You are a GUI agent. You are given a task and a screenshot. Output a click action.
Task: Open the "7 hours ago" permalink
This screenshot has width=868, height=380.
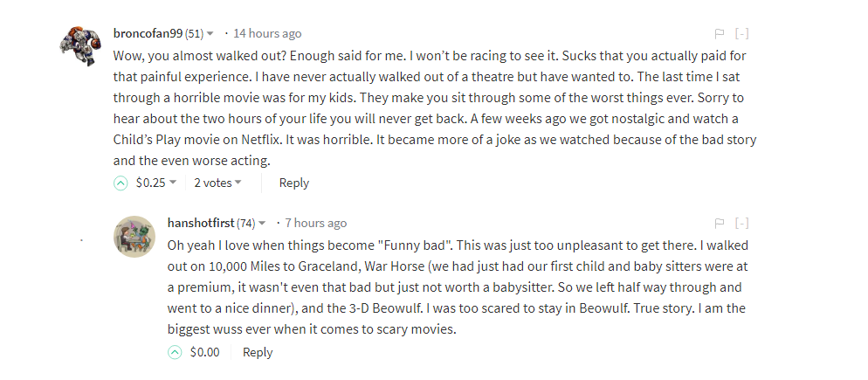(x=315, y=223)
